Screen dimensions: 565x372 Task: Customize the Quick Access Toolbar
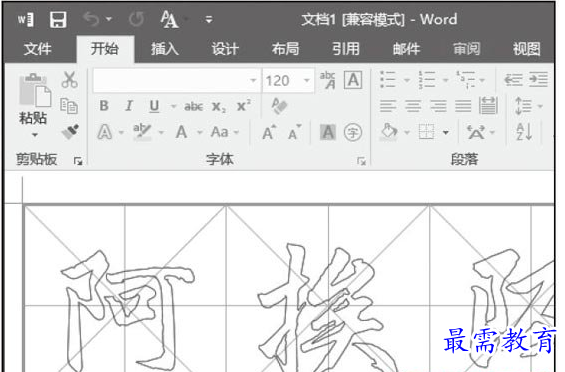click(x=209, y=19)
